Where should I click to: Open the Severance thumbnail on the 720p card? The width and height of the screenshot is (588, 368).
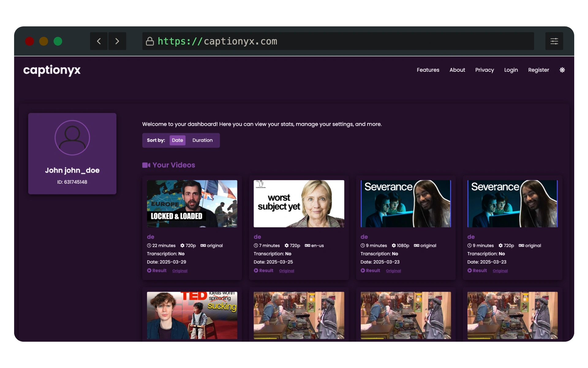512,204
